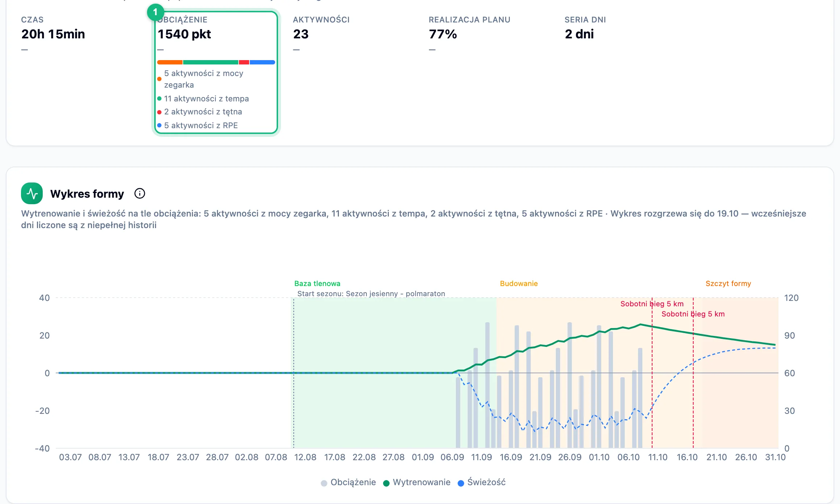
Task: Click the 'Start sezonu: Sezon jesienny - polmaraton' marker label
Action: [371, 294]
